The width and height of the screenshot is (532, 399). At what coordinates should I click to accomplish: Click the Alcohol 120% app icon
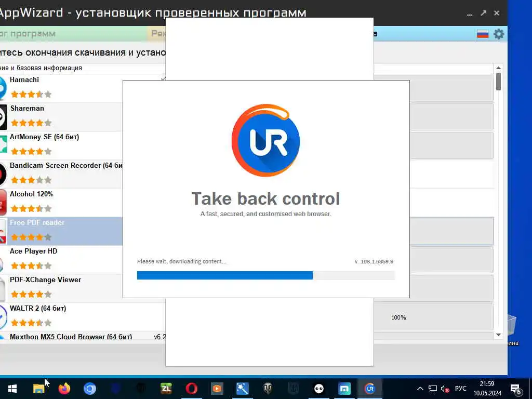click(3, 203)
